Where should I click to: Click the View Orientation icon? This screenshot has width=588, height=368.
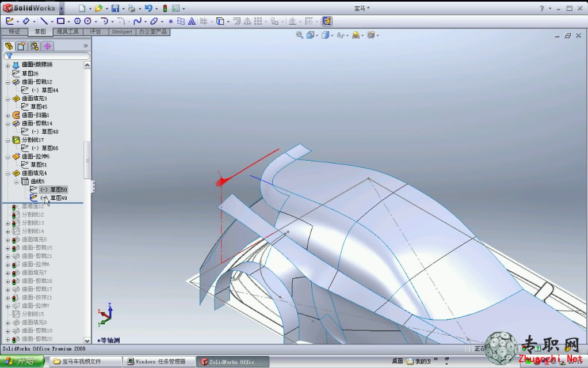point(310,35)
